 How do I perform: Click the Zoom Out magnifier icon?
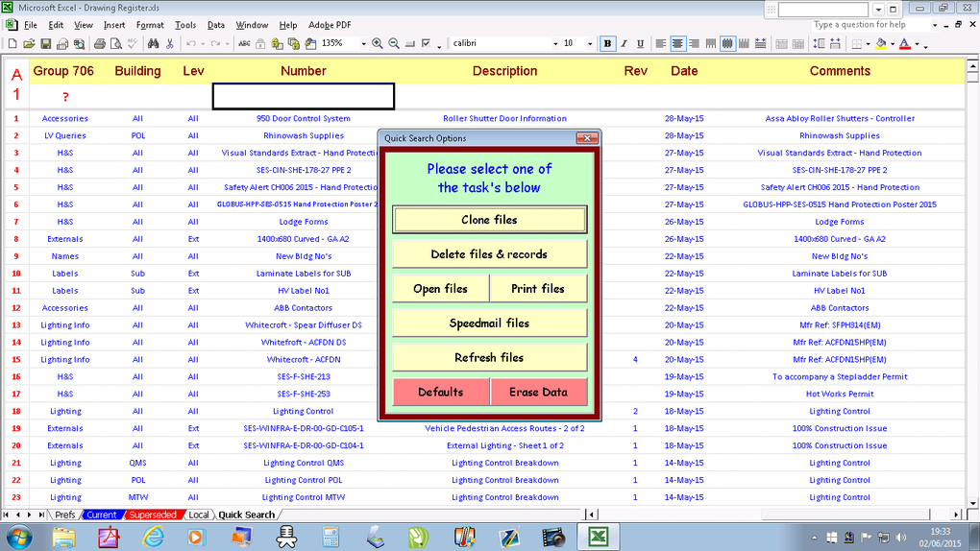(394, 44)
